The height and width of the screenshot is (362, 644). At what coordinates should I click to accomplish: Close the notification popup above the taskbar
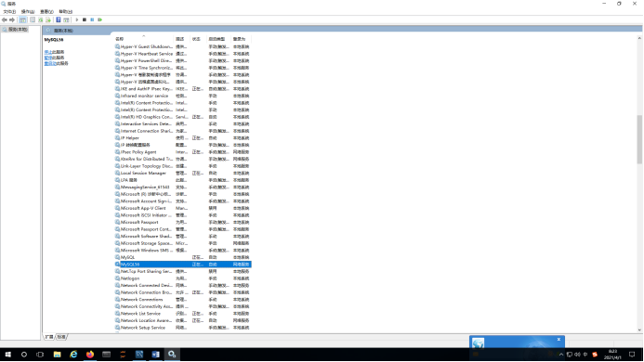pyautogui.click(x=559, y=340)
